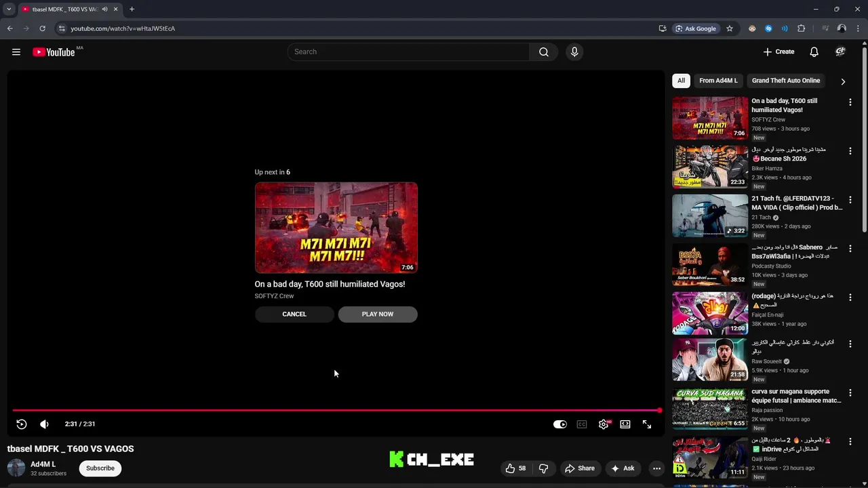Viewport: 868px width, 488px height.
Task: Start voice search with the microphone
Action: click(574, 52)
